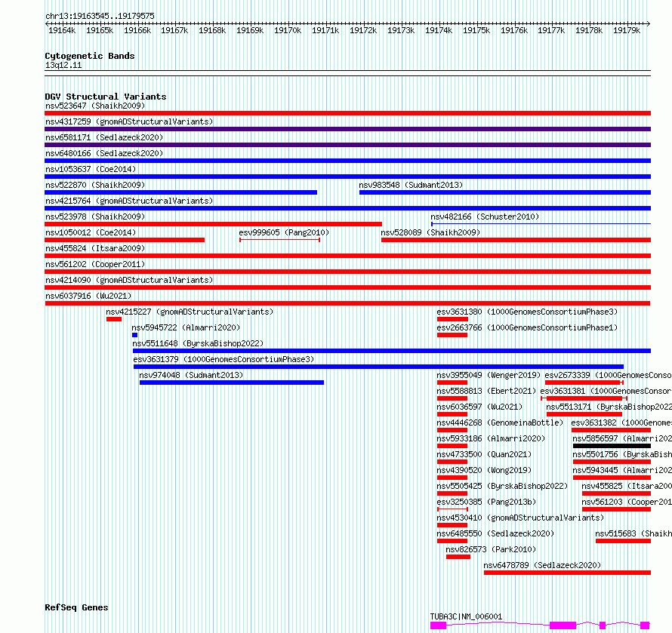Select the nsv5588813 (Ebert2021) label
The height and width of the screenshot is (633, 672).
(x=486, y=391)
